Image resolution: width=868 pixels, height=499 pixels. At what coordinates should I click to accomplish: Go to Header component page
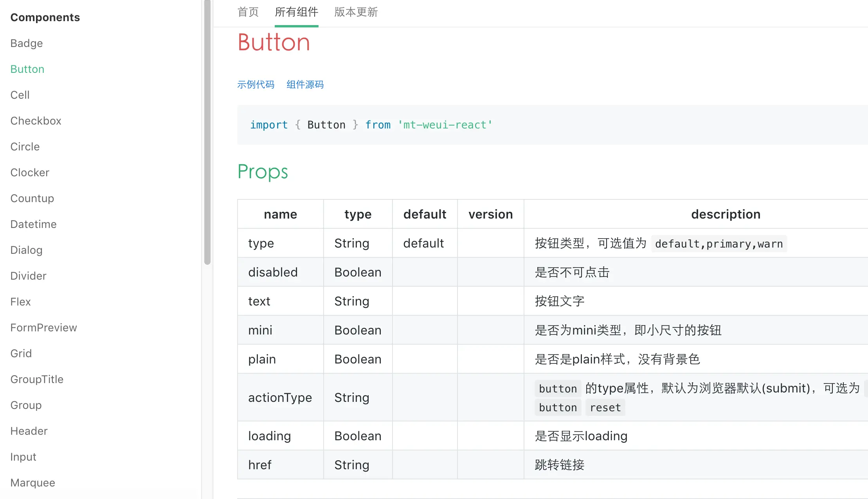tap(29, 431)
